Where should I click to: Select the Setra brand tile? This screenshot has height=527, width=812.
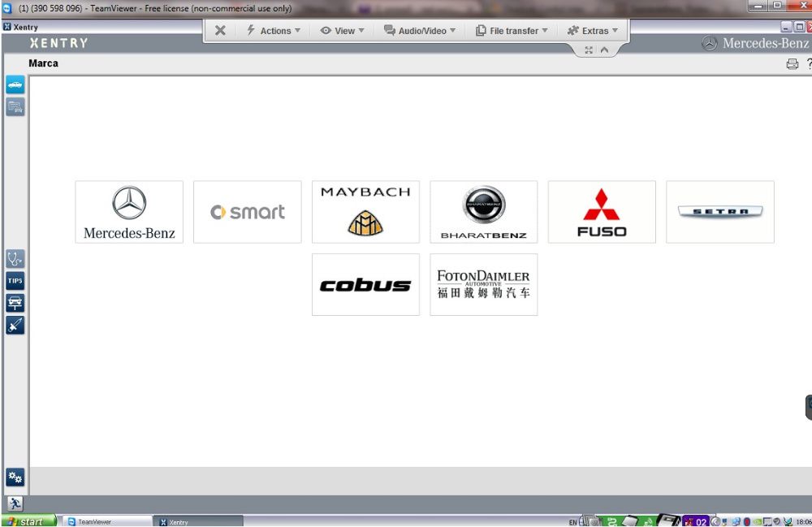click(x=719, y=212)
